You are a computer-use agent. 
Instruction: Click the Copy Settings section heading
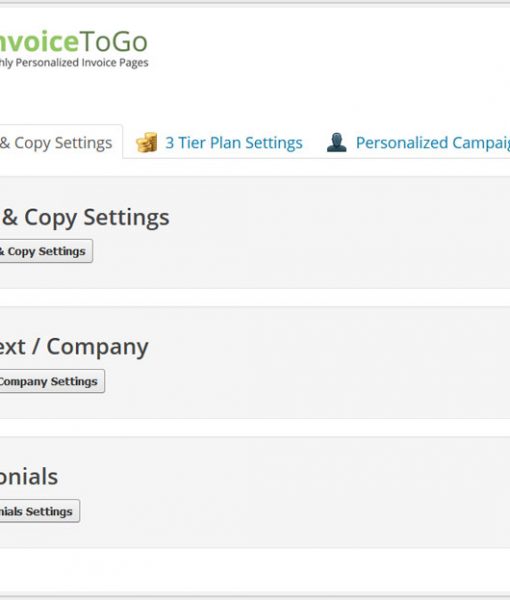tap(85, 217)
